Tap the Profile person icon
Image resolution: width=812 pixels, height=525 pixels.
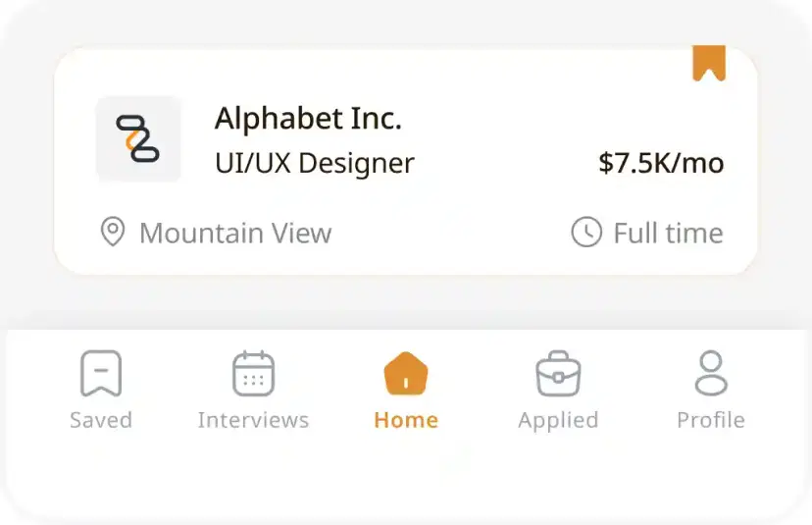coord(711,373)
